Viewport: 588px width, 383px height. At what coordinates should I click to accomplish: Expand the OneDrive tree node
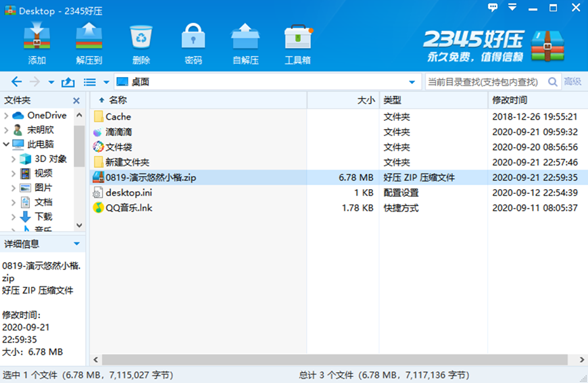(x=6, y=116)
